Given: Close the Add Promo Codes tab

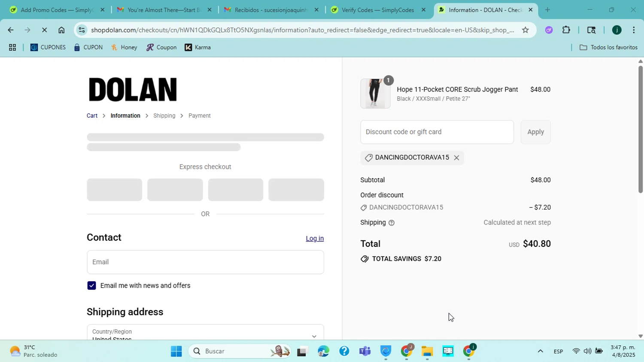Looking at the screenshot, I should pos(102,10).
